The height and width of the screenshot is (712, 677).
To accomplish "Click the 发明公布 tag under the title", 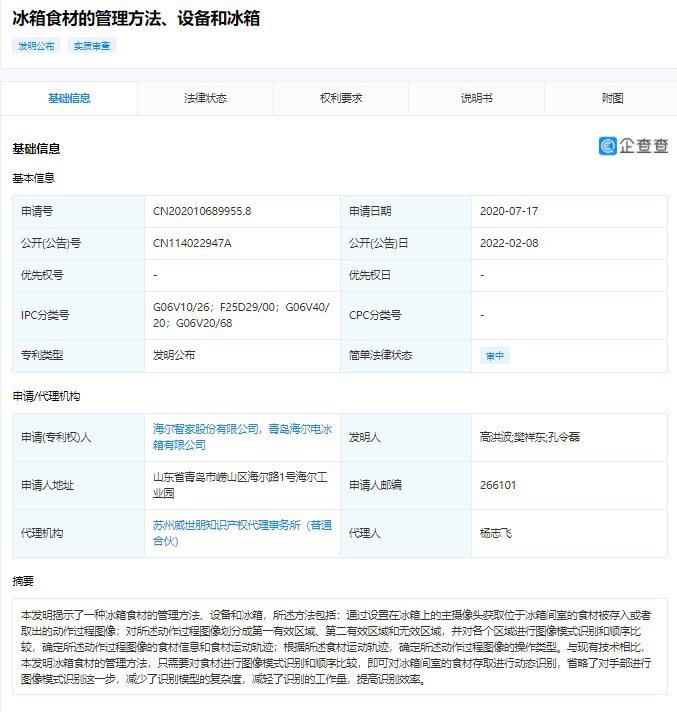I will [x=36, y=46].
